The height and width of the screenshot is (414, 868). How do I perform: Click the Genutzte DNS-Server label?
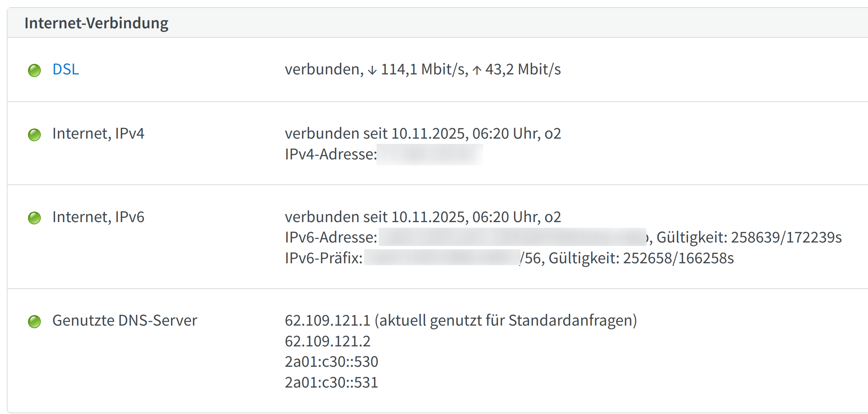click(125, 321)
